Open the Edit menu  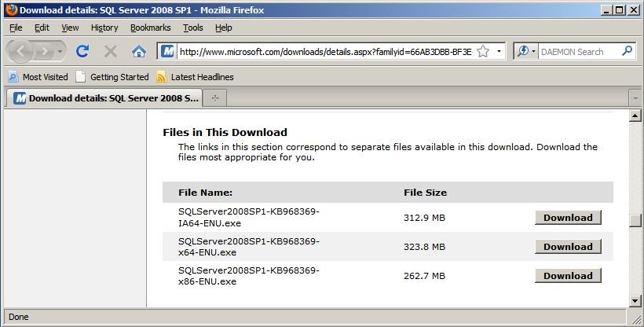point(42,28)
